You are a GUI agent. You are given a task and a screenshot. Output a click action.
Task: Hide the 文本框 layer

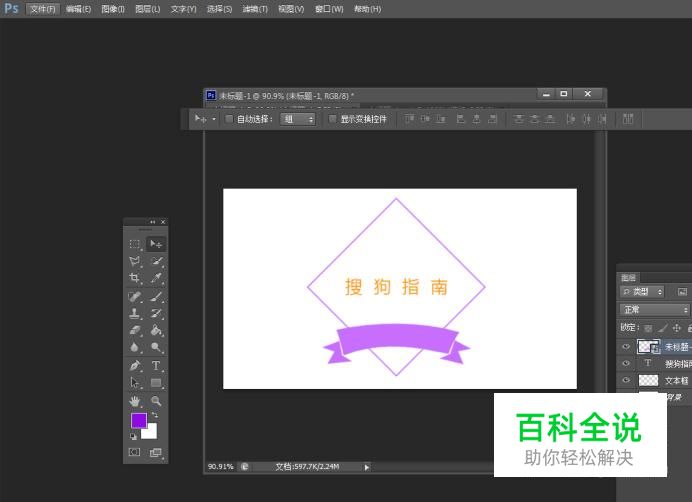coord(626,380)
